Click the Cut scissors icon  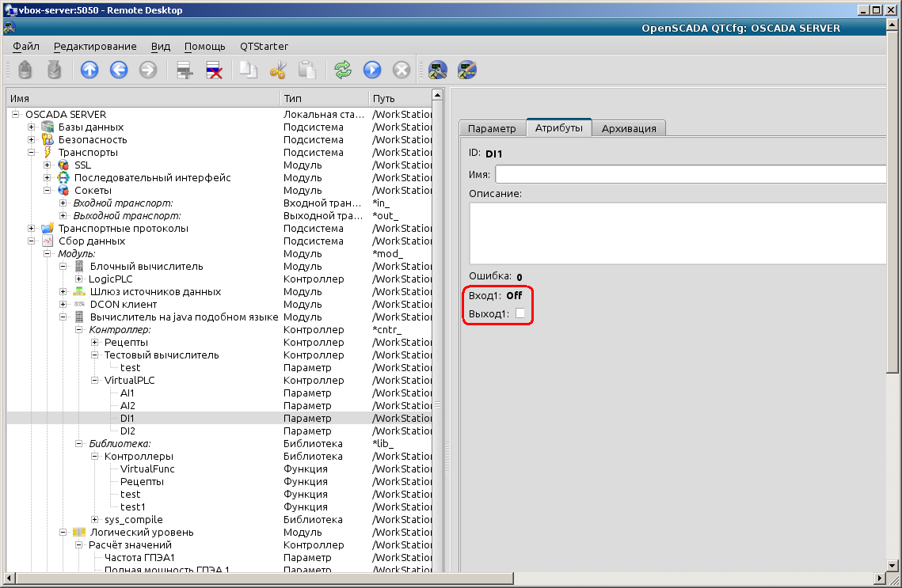(x=277, y=70)
